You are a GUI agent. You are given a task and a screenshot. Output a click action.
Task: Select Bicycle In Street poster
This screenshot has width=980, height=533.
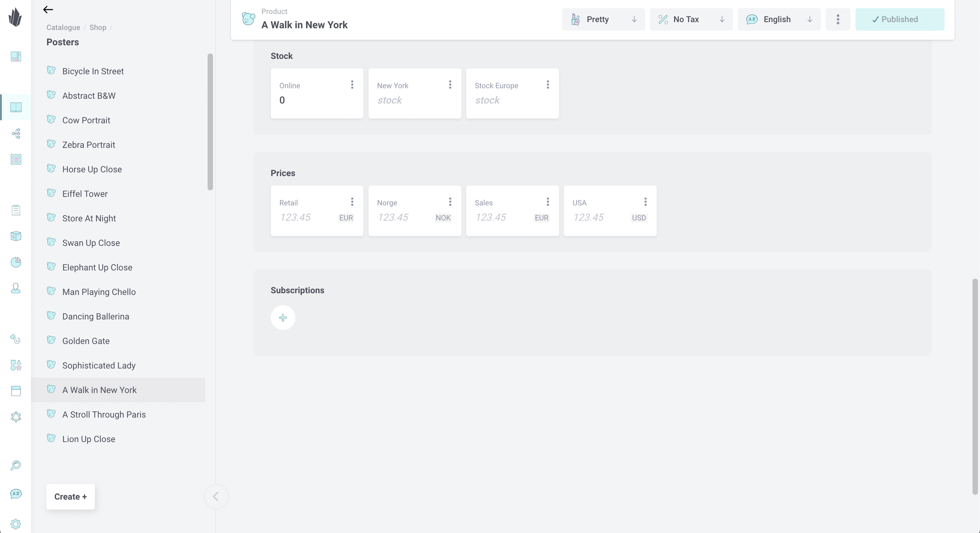[118, 71]
